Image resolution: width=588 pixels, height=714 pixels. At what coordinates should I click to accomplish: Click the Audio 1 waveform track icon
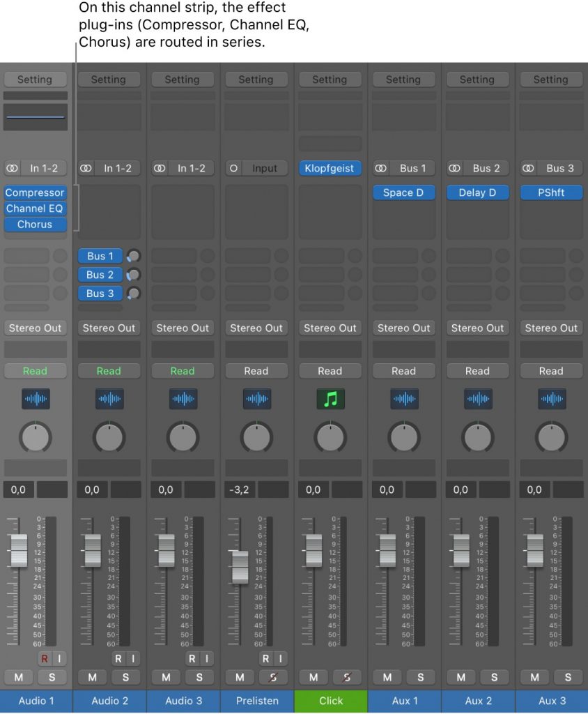(36, 399)
